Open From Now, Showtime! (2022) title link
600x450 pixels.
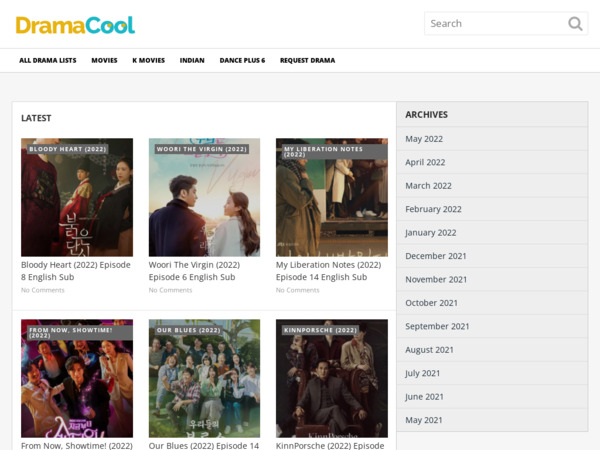pos(77,446)
